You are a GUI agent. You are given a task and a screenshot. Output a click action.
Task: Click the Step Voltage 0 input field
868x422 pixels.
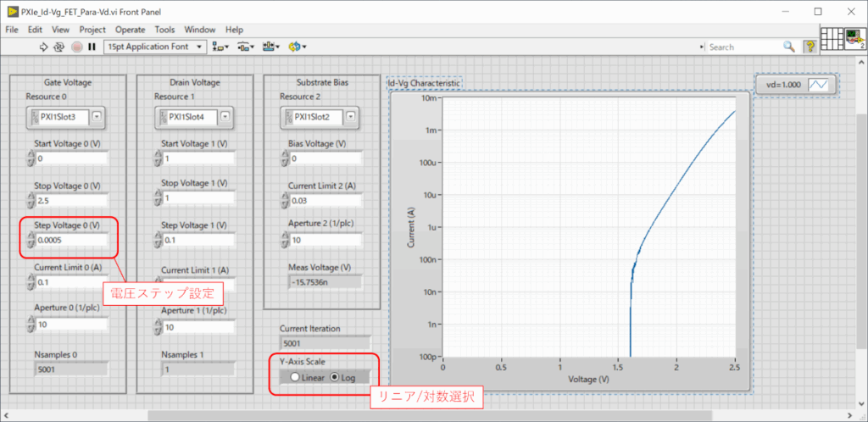71,241
